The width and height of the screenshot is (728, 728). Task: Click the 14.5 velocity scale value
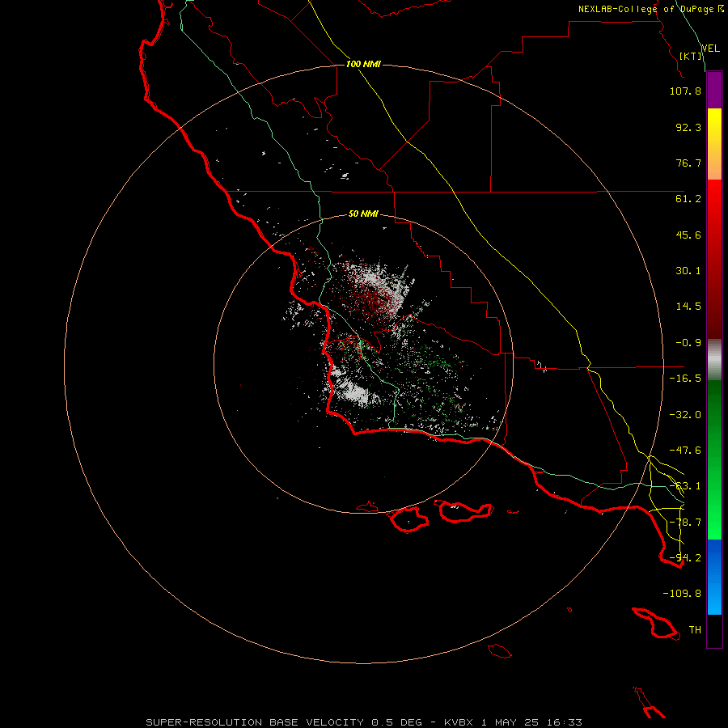688,307
